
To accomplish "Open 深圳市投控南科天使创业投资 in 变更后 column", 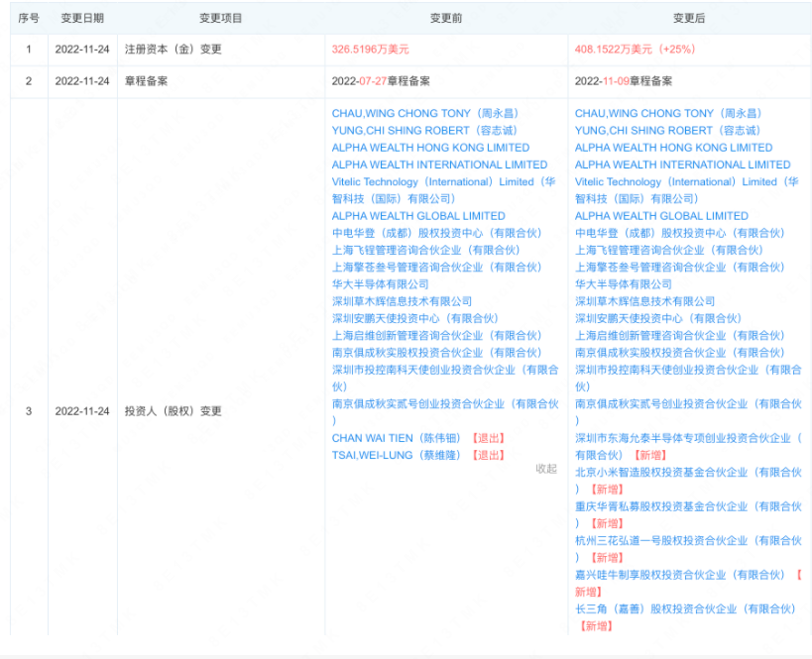I will pos(688,378).
